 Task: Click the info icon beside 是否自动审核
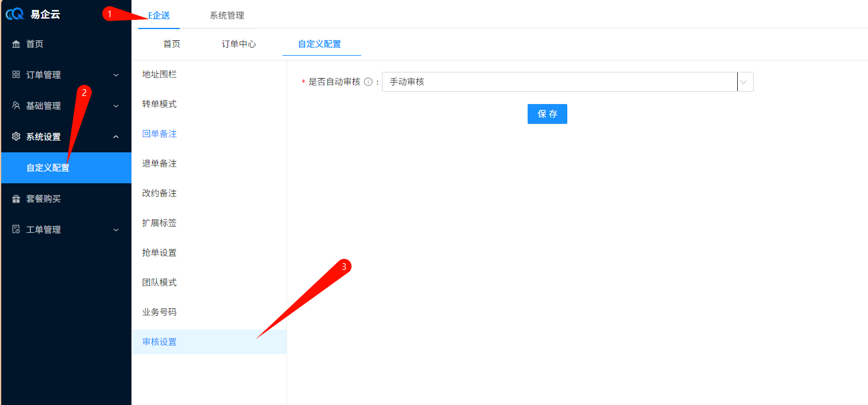pyautogui.click(x=368, y=82)
